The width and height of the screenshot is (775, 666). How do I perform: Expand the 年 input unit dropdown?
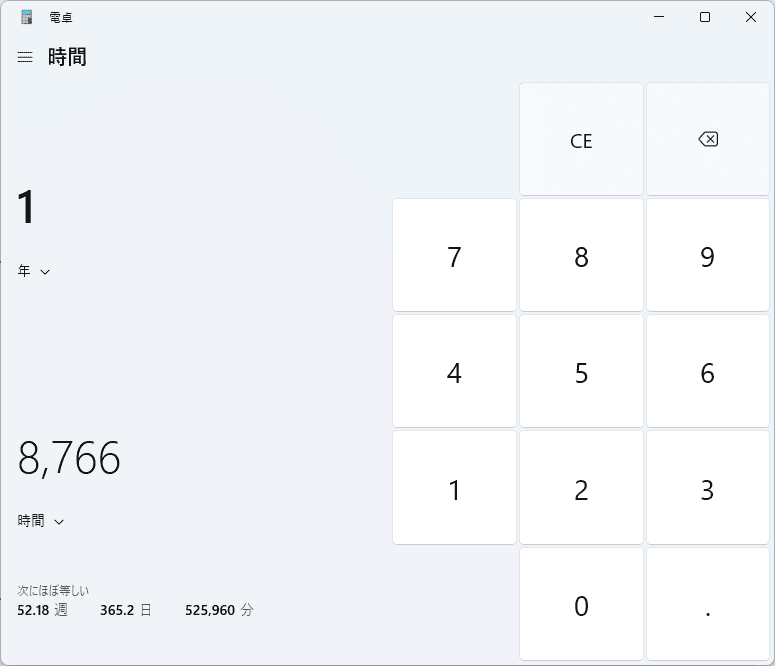tap(34, 271)
